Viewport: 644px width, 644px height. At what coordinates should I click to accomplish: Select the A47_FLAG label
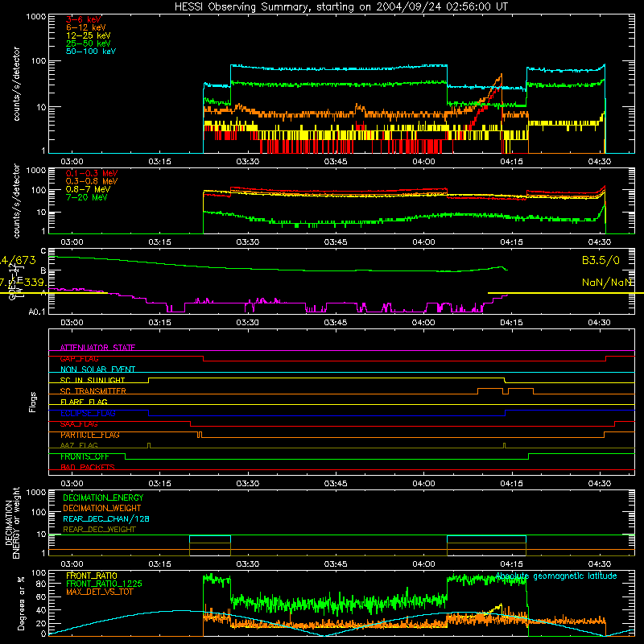79,445
